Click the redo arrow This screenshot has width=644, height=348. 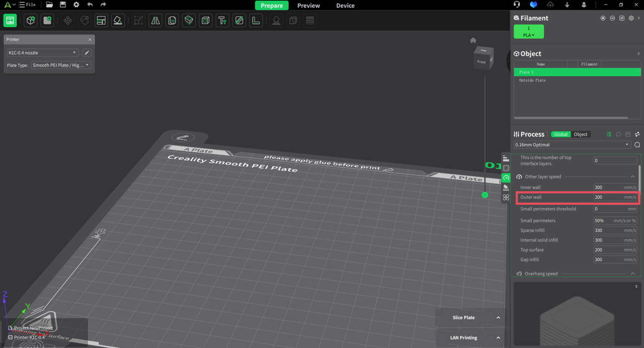point(103,5)
